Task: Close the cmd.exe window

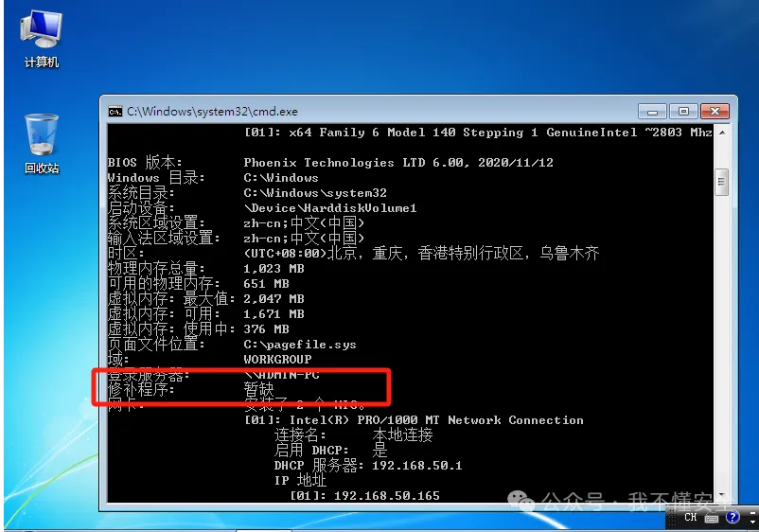Action: [x=715, y=112]
